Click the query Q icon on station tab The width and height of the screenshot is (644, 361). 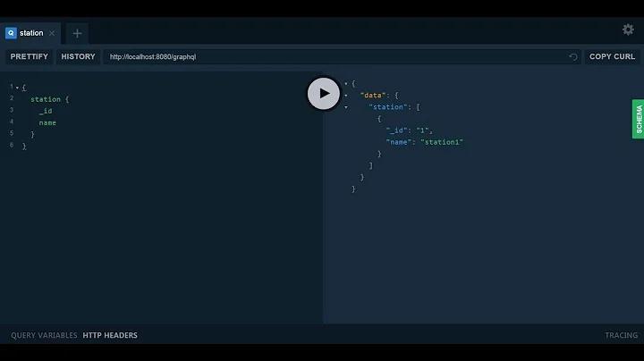(11, 33)
